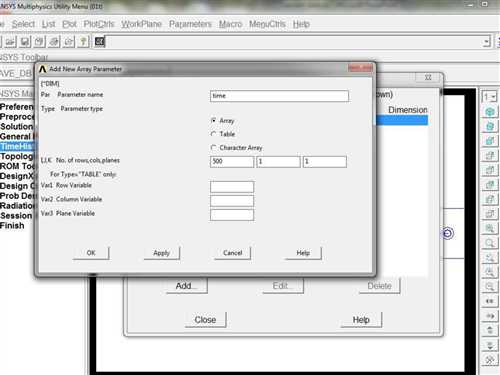Click the number of rows field showing 500
Image resolution: width=500 pixels, height=375 pixels.
tap(232, 162)
